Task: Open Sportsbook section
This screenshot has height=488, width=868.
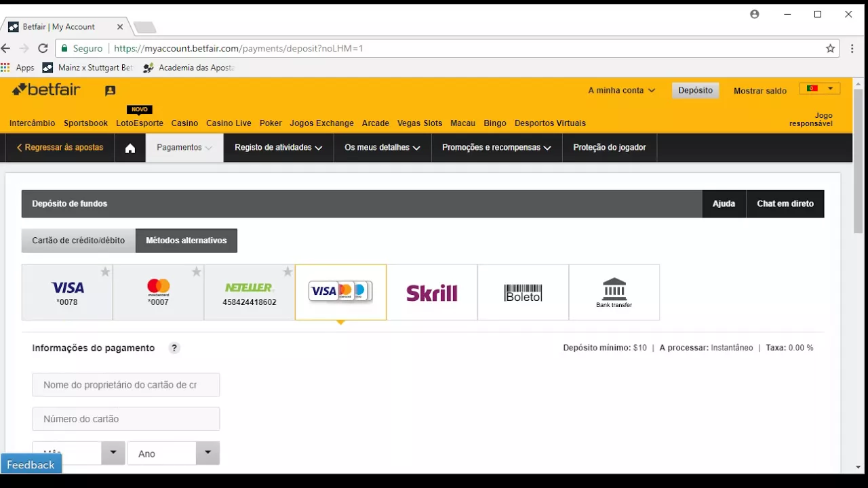Action: [x=85, y=123]
